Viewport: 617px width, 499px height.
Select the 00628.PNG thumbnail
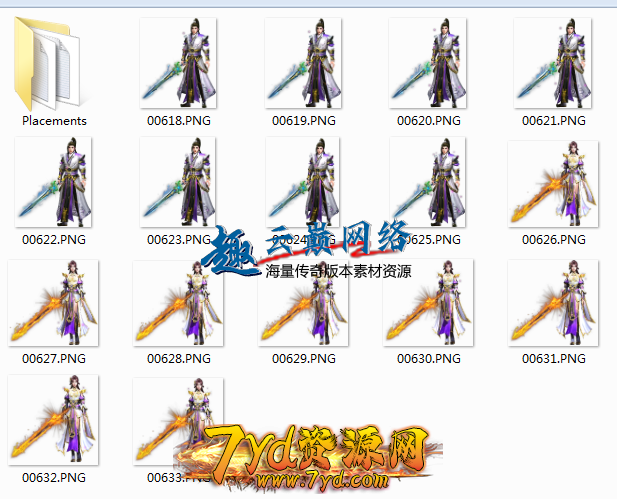pyautogui.click(x=178, y=303)
